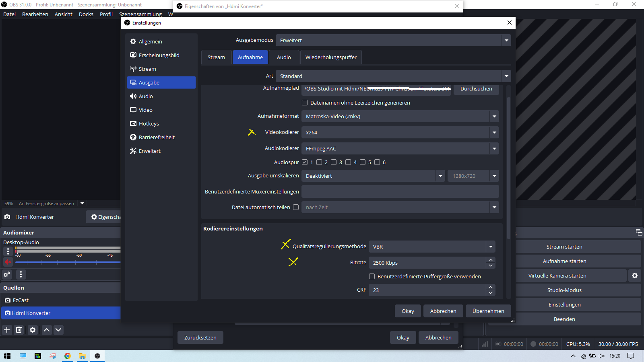Click the Benutzerdefinierte Muxereinstellungen field
The height and width of the screenshot is (362, 644).
pyautogui.click(x=400, y=191)
